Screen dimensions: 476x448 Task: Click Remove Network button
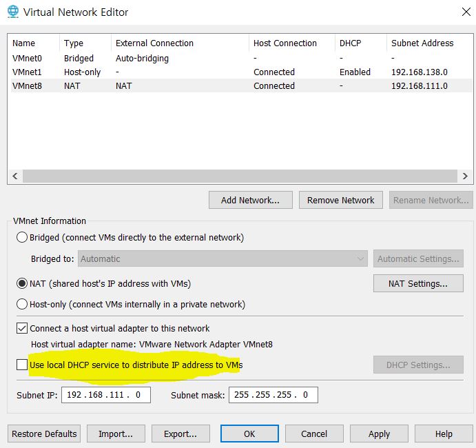click(x=340, y=200)
